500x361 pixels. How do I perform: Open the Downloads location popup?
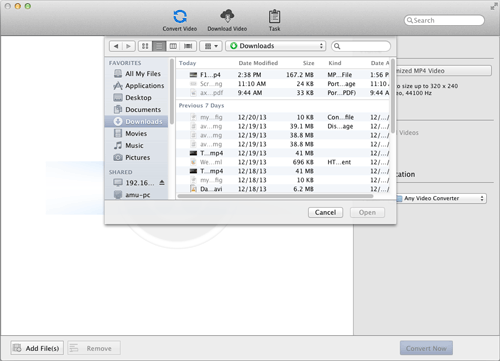click(x=276, y=46)
